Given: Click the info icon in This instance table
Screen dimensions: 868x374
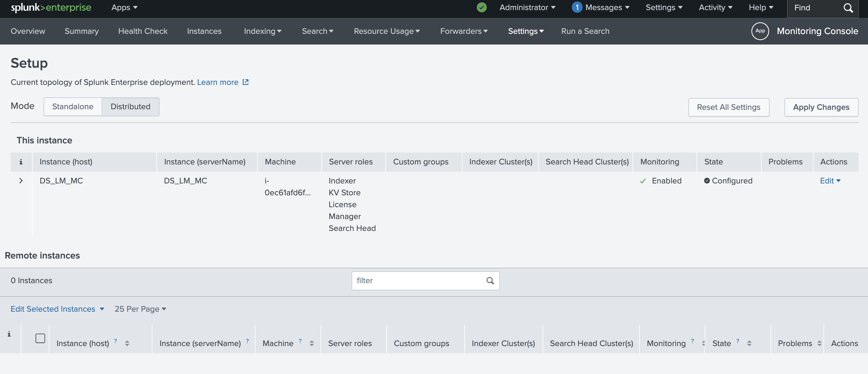Looking at the screenshot, I should tap(21, 161).
